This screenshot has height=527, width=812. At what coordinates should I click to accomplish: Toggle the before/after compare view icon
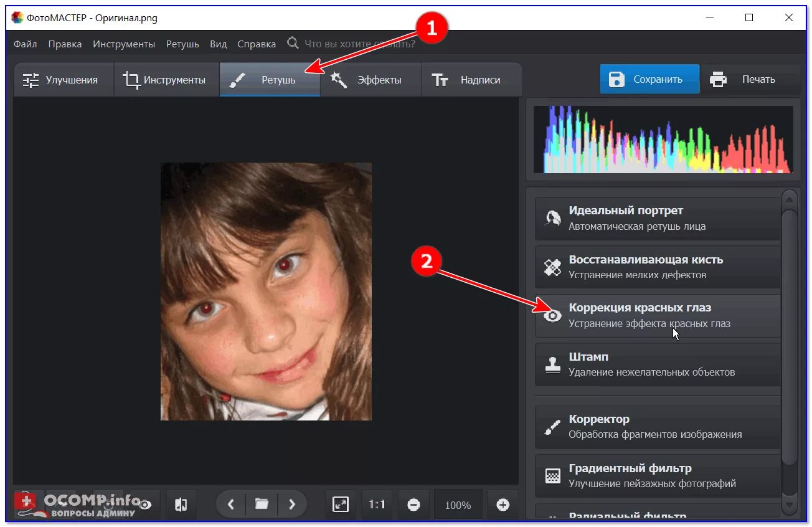click(x=181, y=505)
